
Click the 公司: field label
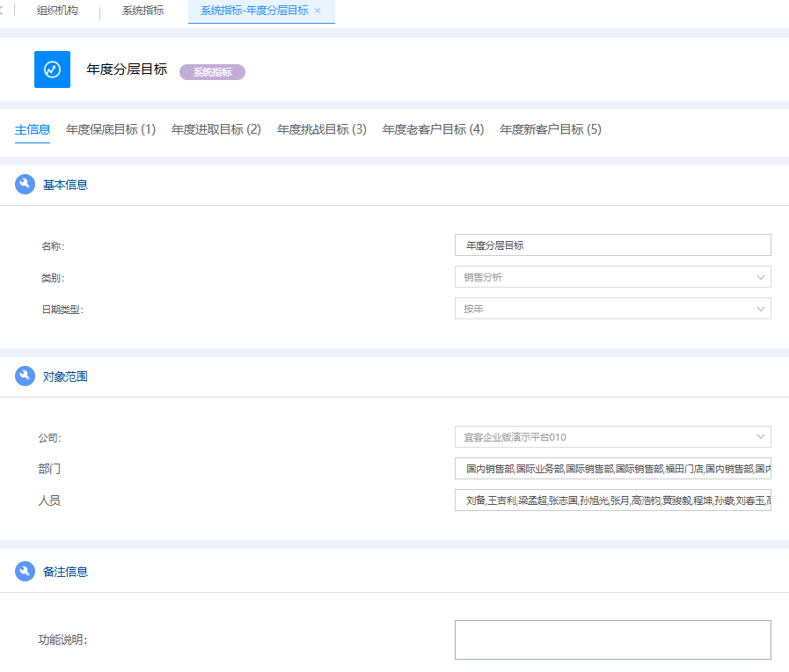[x=50, y=438]
